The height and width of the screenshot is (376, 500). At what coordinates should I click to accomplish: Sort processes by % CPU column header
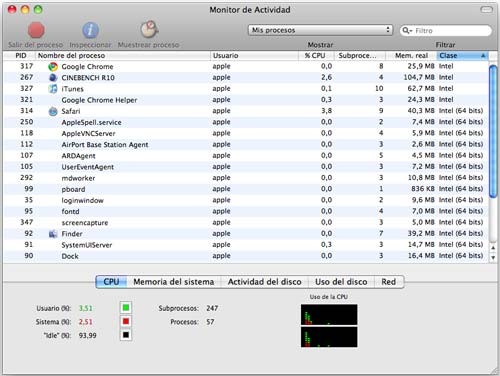tap(316, 56)
